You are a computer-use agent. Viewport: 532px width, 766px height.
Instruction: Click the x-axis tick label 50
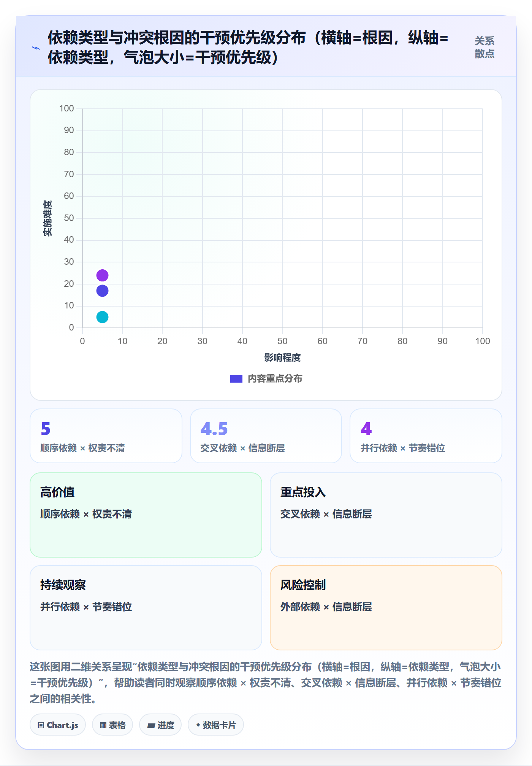coord(282,341)
